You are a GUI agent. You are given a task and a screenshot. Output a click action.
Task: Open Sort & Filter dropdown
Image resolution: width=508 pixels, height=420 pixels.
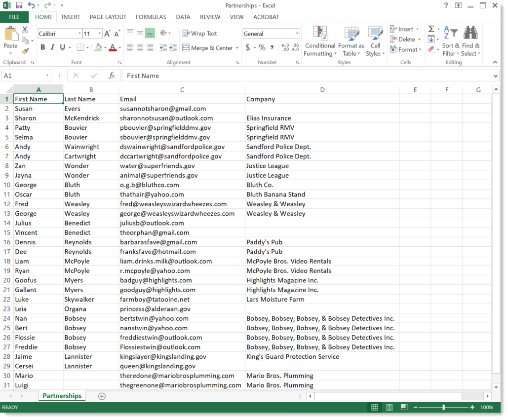point(451,41)
